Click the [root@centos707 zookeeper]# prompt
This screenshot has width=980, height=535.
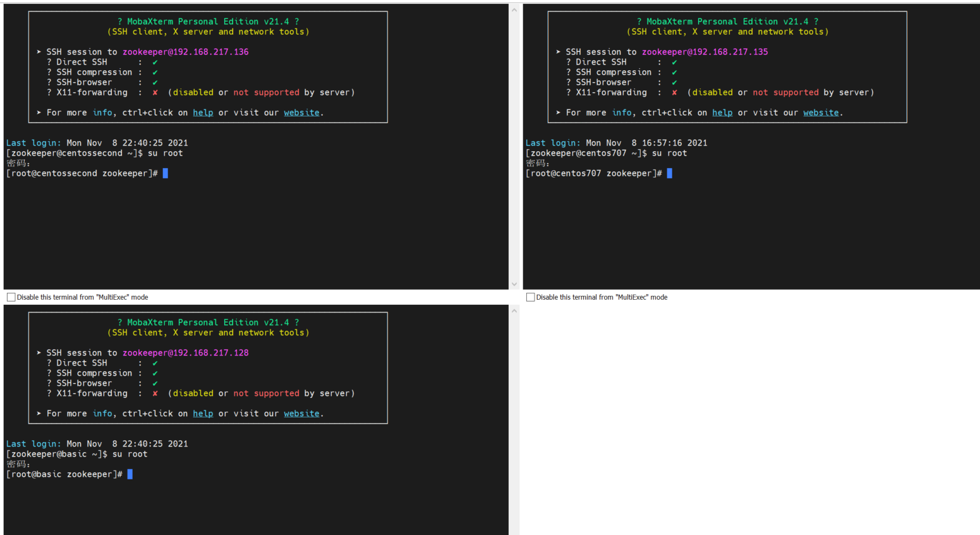[x=594, y=173]
